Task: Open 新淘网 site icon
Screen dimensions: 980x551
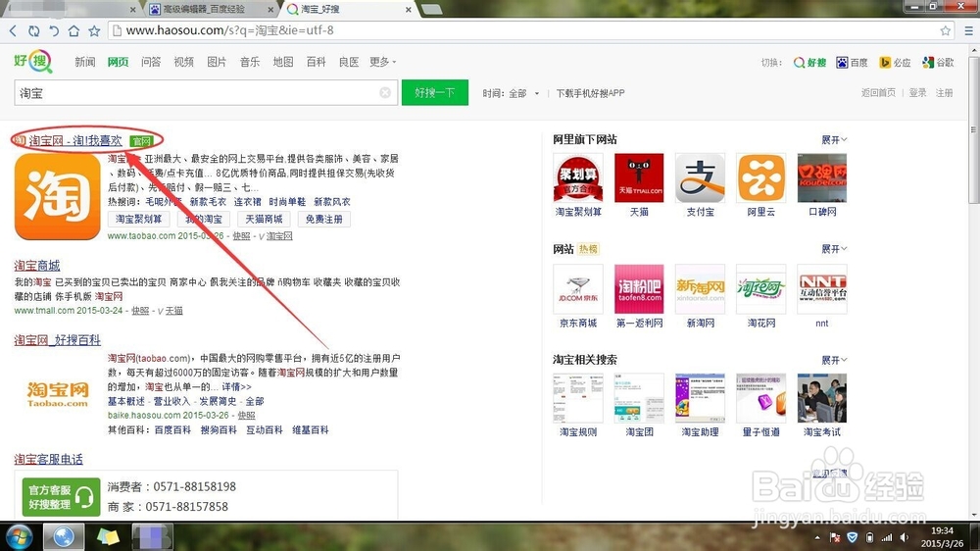Action: point(700,289)
